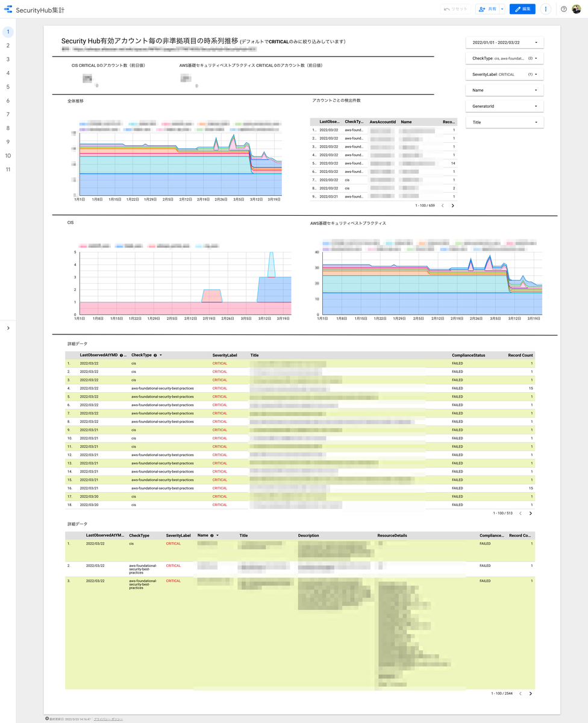Open the CheckType filter dropdown
Viewport: 588px width, 723px height.
pyautogui.click(x=505, y=58)
